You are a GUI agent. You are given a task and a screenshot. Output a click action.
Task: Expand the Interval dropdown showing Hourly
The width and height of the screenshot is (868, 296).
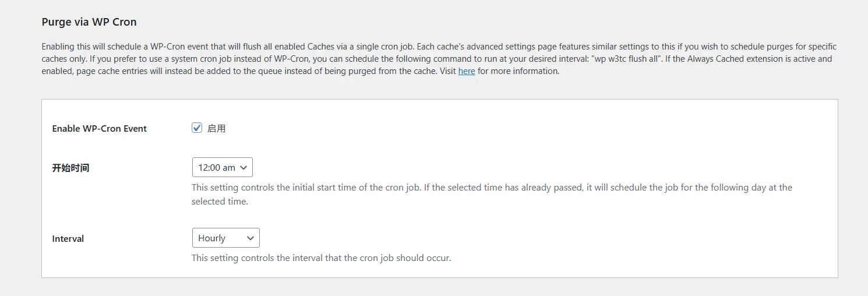click(x=225, y=238)
